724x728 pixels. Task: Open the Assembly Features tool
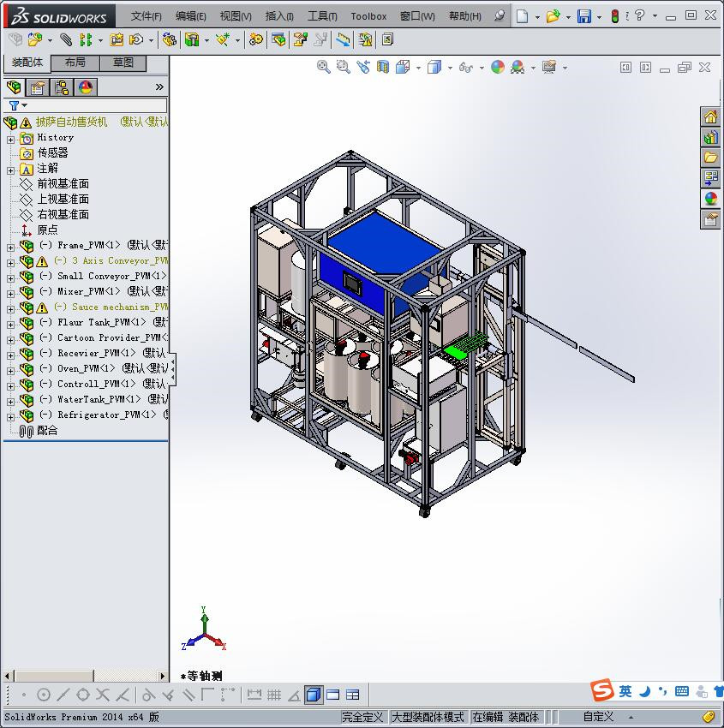[192, 40]
